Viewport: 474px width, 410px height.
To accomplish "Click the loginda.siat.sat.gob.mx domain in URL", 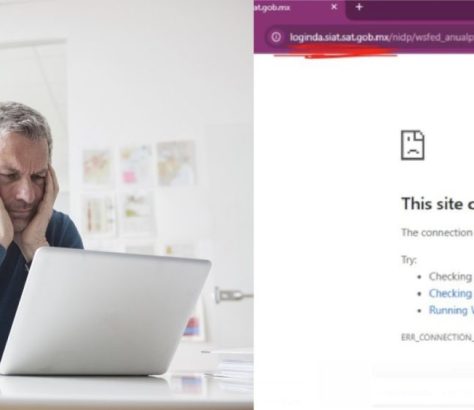I will click(x=339, y=37).
